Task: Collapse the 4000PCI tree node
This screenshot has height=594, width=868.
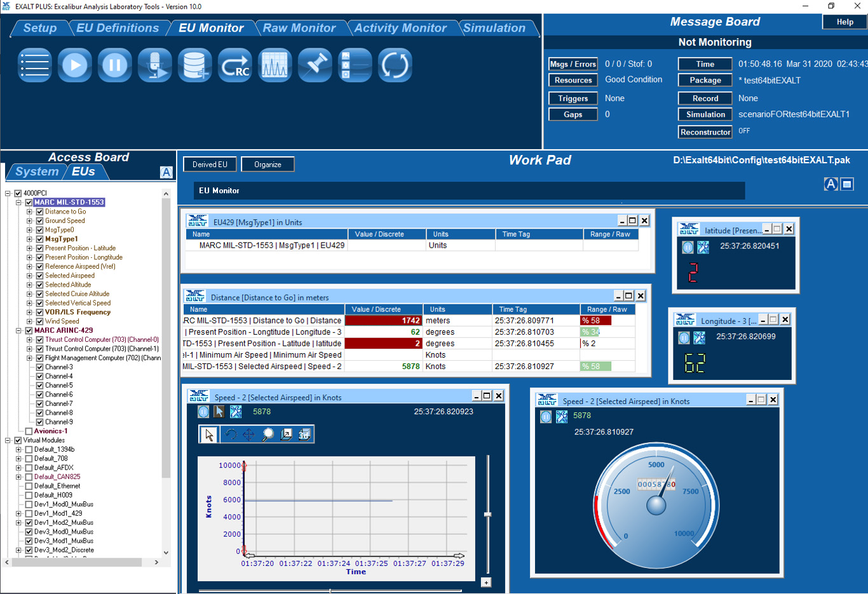Action: point(8,193)
